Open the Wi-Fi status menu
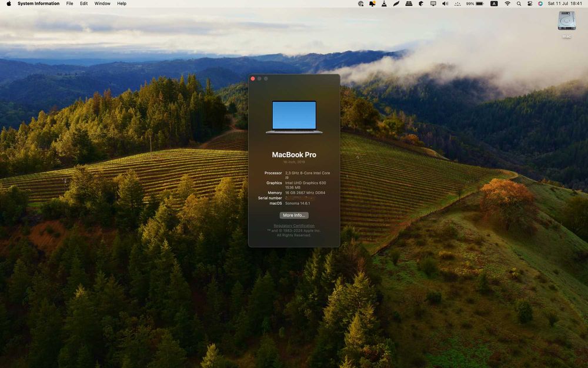Screen dimensions: 588x368 point(507,4)
